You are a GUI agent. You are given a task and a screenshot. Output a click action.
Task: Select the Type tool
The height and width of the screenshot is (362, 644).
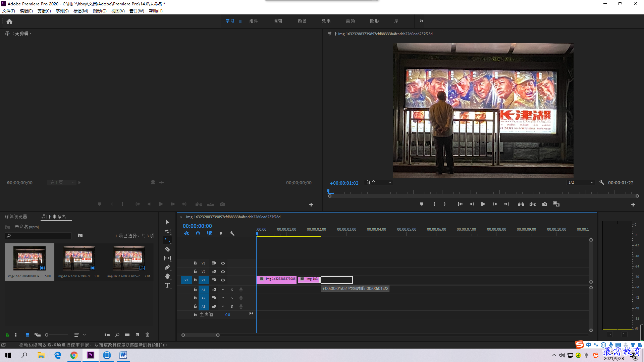[x=167, y=285]
